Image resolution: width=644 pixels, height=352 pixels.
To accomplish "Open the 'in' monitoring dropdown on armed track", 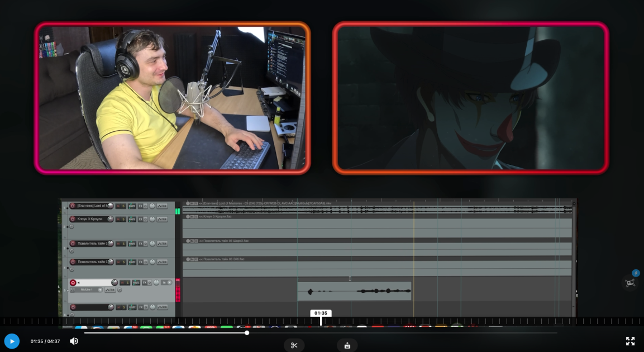I will (x=166, y=283).
